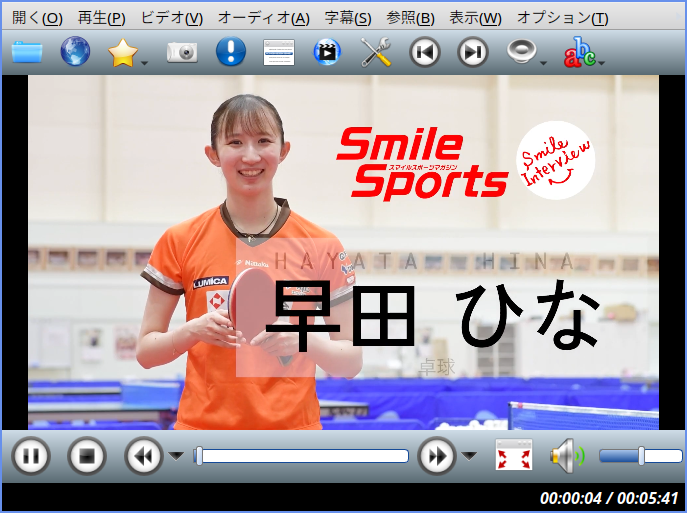
Task: Click the video display area
Action: coord(344,252)
